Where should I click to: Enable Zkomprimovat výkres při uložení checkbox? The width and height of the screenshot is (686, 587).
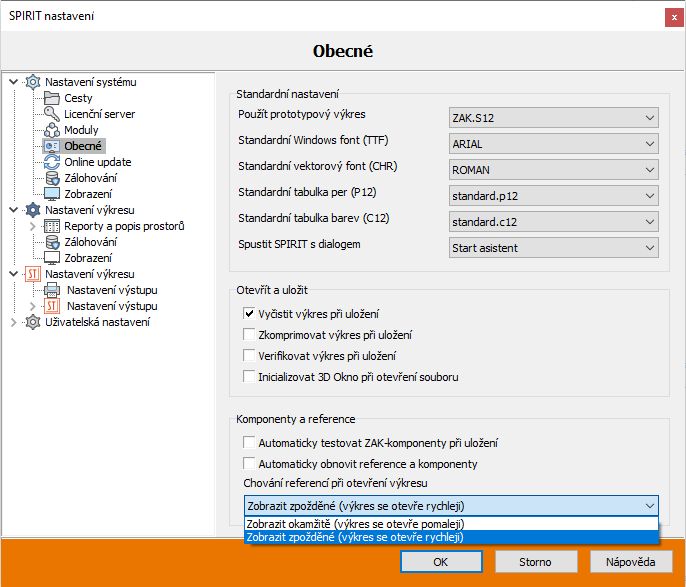click(x=249, y=335)
